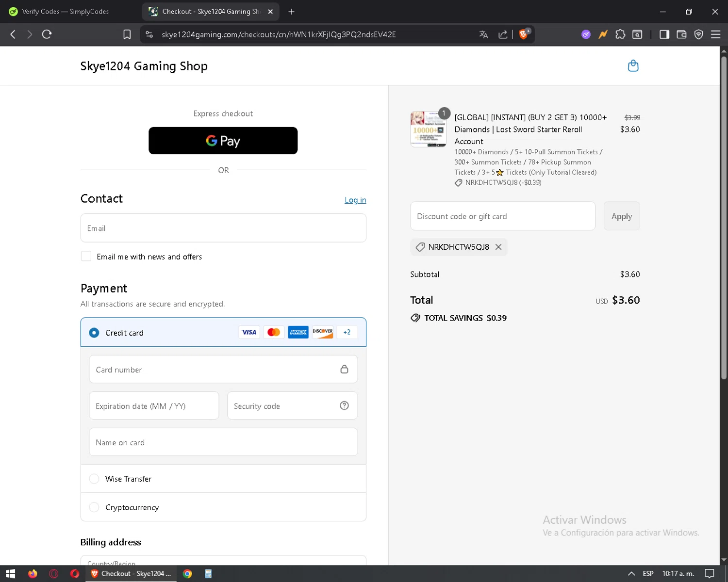Focus the Discount code or gift card field
Viewport: 728px width, 582px height.
(503, 216)
